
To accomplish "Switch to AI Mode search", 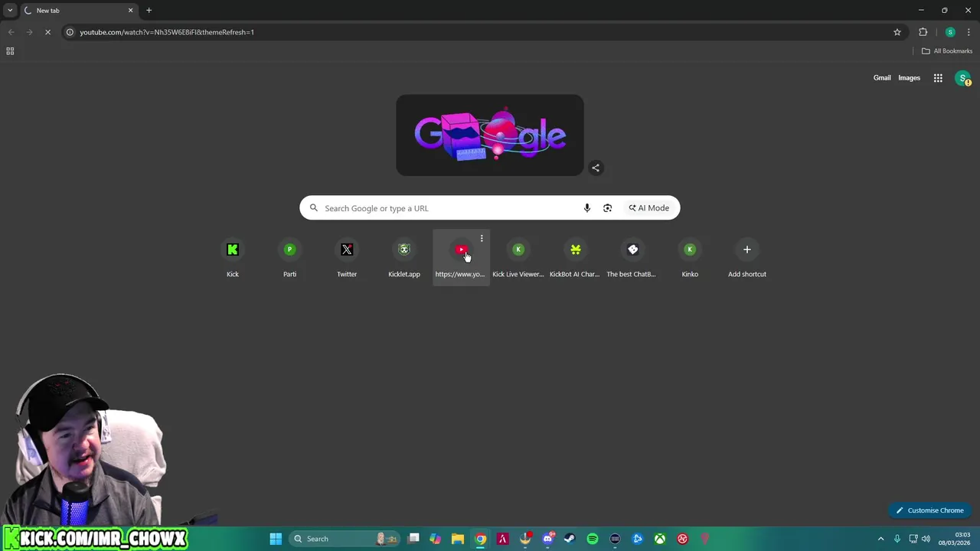I will coord(649,208).
